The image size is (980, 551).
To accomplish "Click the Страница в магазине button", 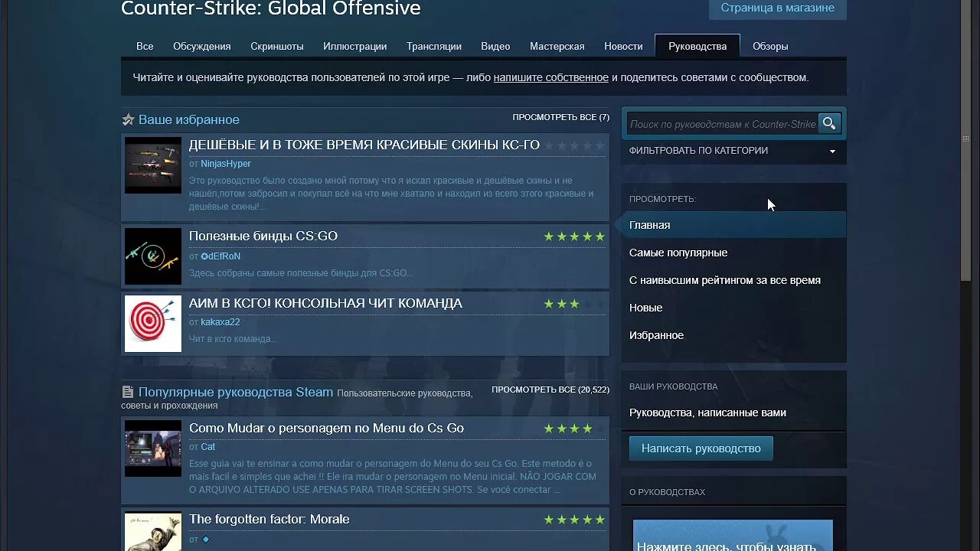I will [778, 8].
